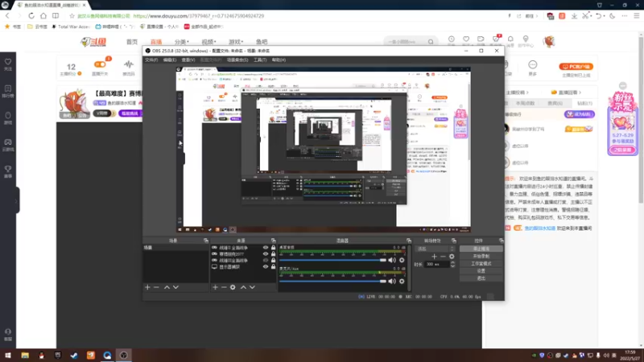644x362 pixels.
Task: Toggle visibility of second source in list
Action: 266,254
